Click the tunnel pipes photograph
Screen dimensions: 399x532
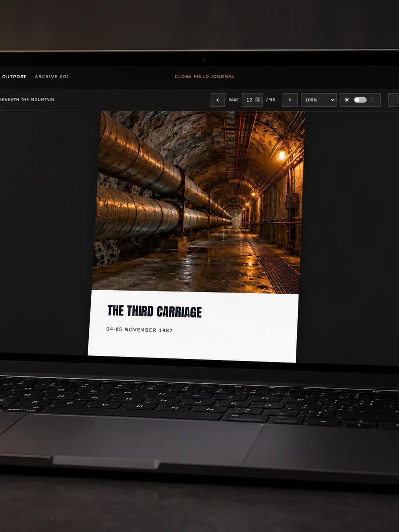[199, 202]
